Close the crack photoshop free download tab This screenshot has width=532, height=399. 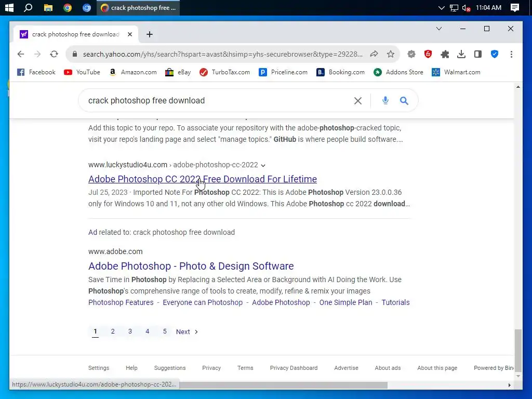[x=129, y=34]
